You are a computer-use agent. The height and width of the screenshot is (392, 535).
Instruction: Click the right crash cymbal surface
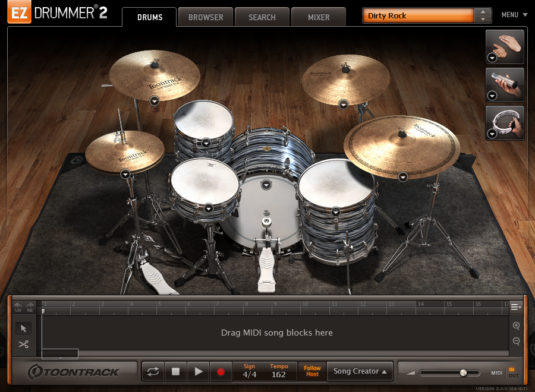click(345, 80)
